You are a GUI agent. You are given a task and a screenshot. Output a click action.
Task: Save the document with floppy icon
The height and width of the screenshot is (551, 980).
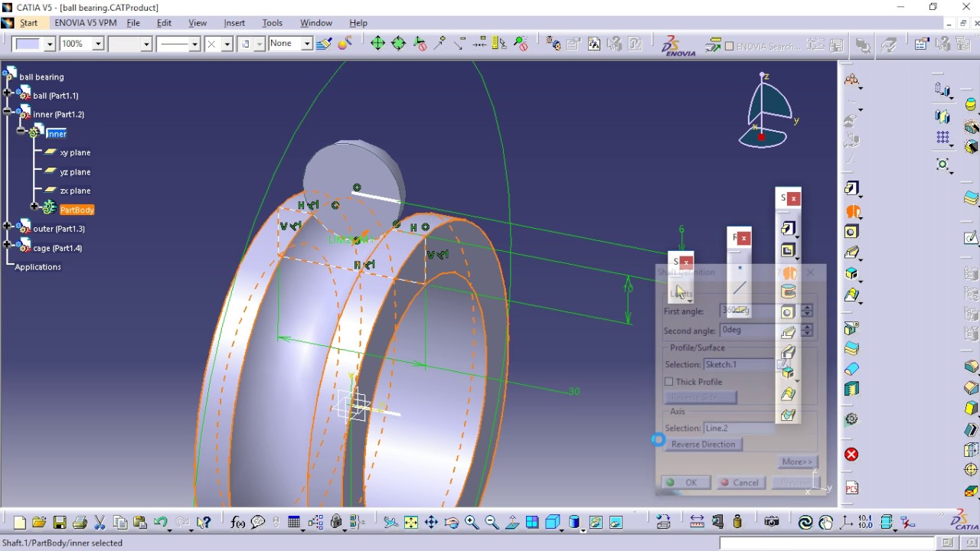(60, 523)
